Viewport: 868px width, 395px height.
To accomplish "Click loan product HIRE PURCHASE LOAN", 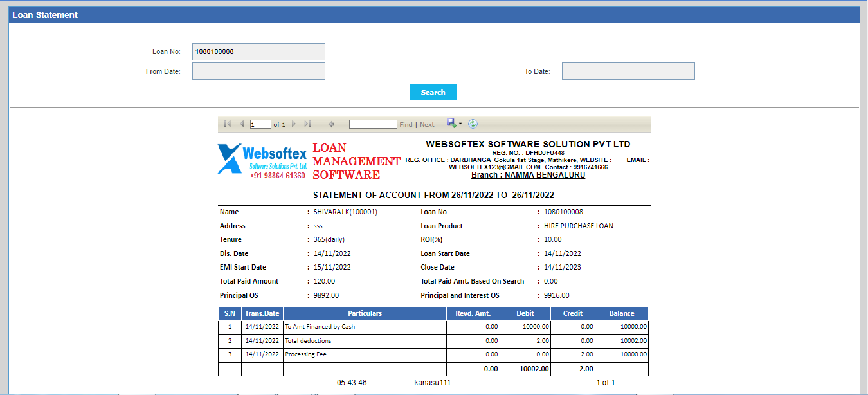I will [x=579, y=226].
